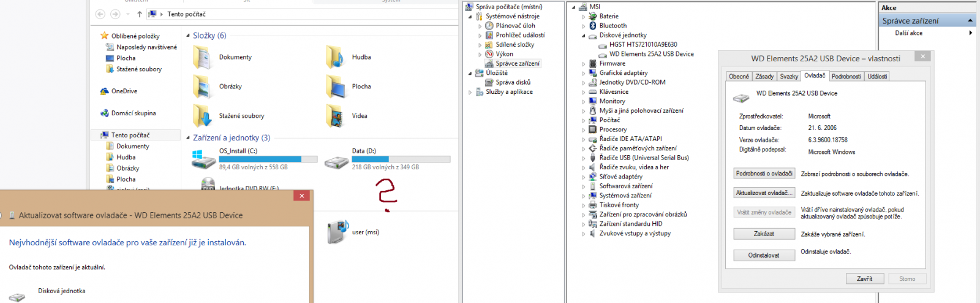
Task: Click the OneDrive icon in the navigation pane
Action: click(105, 91)
